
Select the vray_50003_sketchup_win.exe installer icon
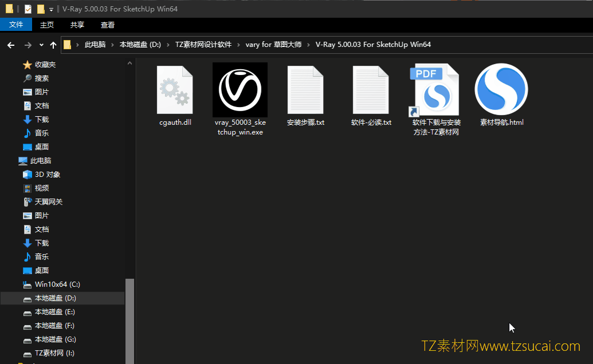click(240, 90)
